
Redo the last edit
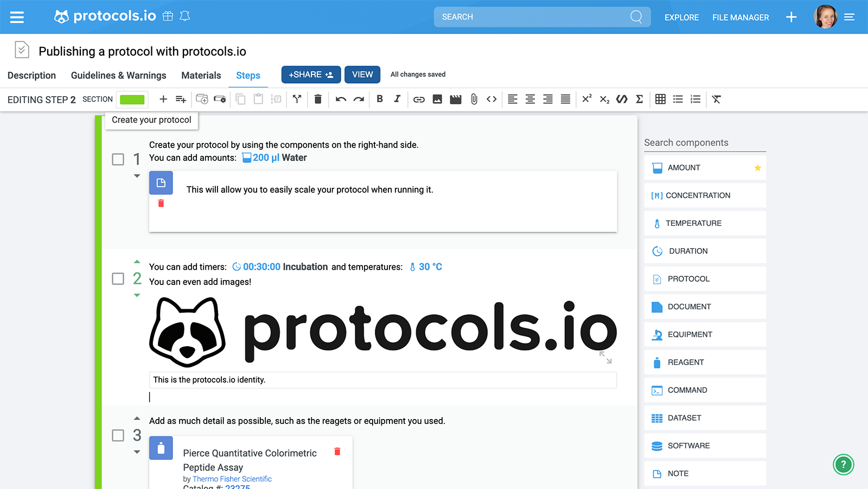(359, 99)
